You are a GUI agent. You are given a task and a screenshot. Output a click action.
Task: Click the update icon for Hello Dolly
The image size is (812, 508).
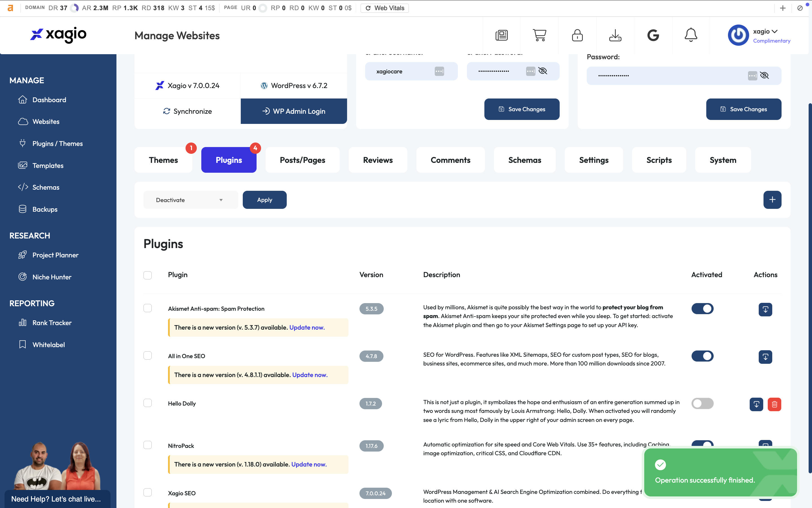tap(756, 404)
